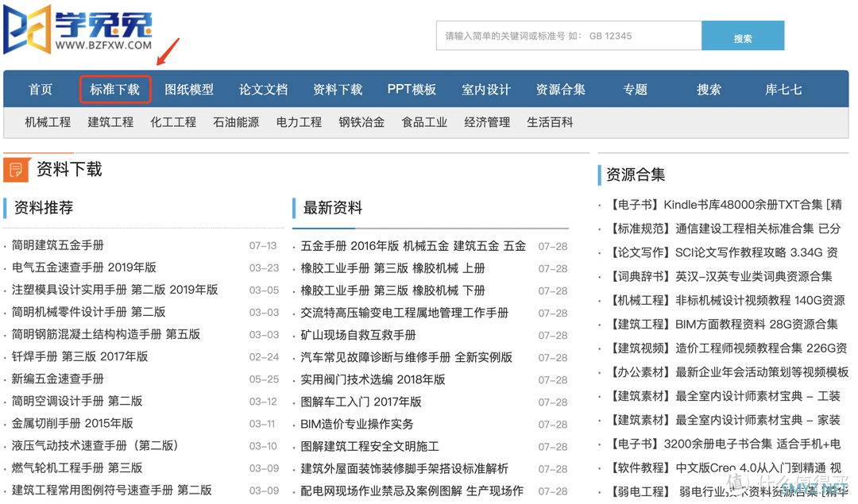The image size is (858, 504).
Task: Open 最全室内设计师素材宝典 家装 link
Action: click(x=725, y=420)
